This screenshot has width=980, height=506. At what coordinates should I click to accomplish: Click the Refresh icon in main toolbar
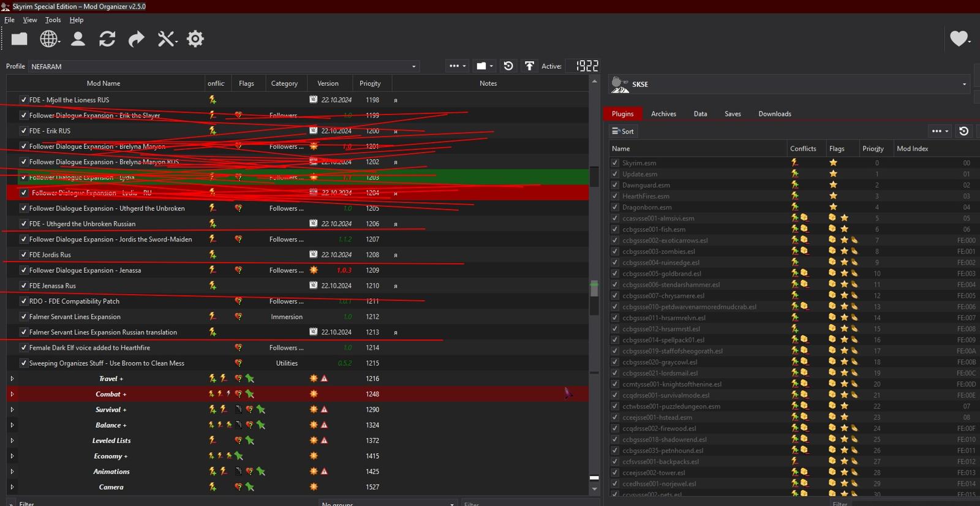(107, 39)
